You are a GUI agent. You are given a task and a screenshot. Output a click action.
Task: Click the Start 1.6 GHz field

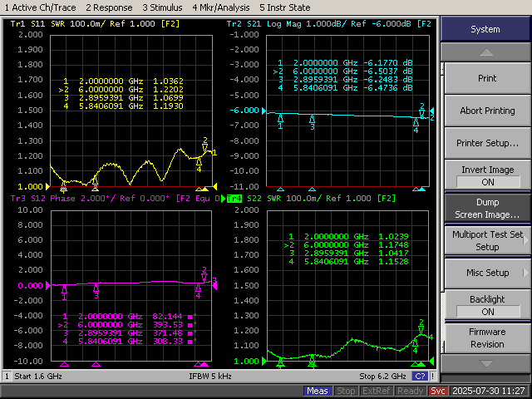(38, 377)
